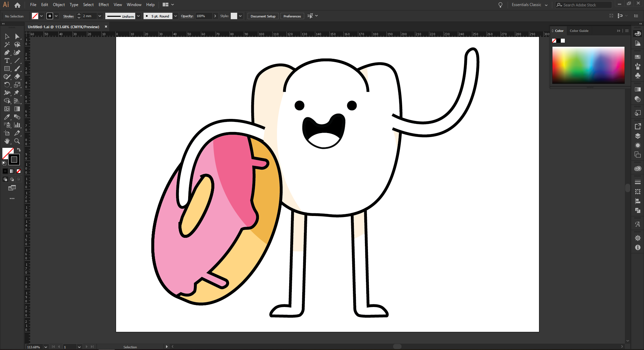644x350 pixels.
Task: Toggle Change Screen Mode button
Action: tap(12, 188)
